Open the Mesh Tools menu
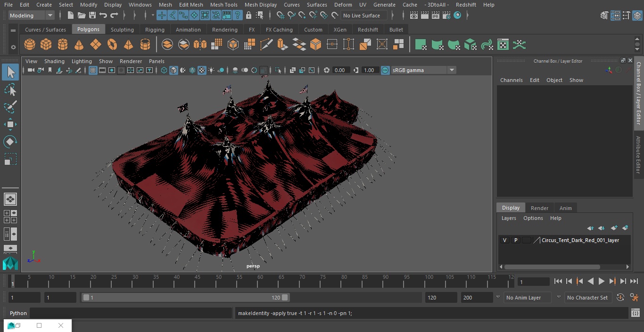644x332 pixels. click(x=223, y=5)
